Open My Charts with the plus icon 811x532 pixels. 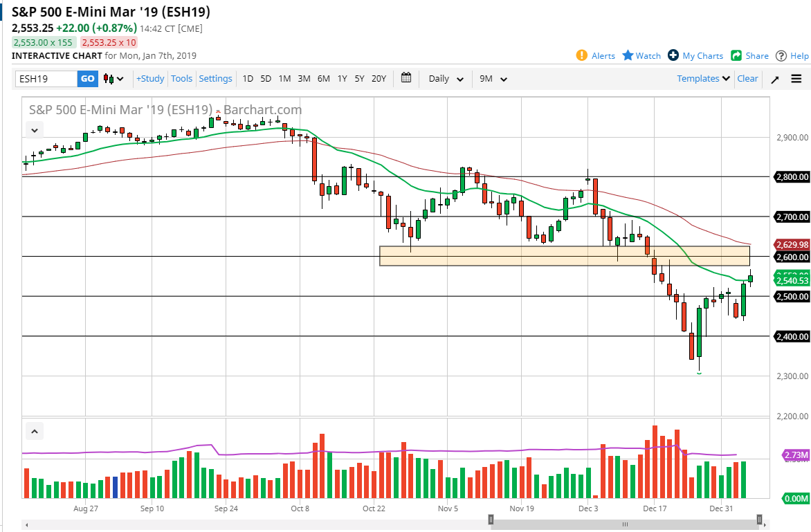[x=673, y=55]
